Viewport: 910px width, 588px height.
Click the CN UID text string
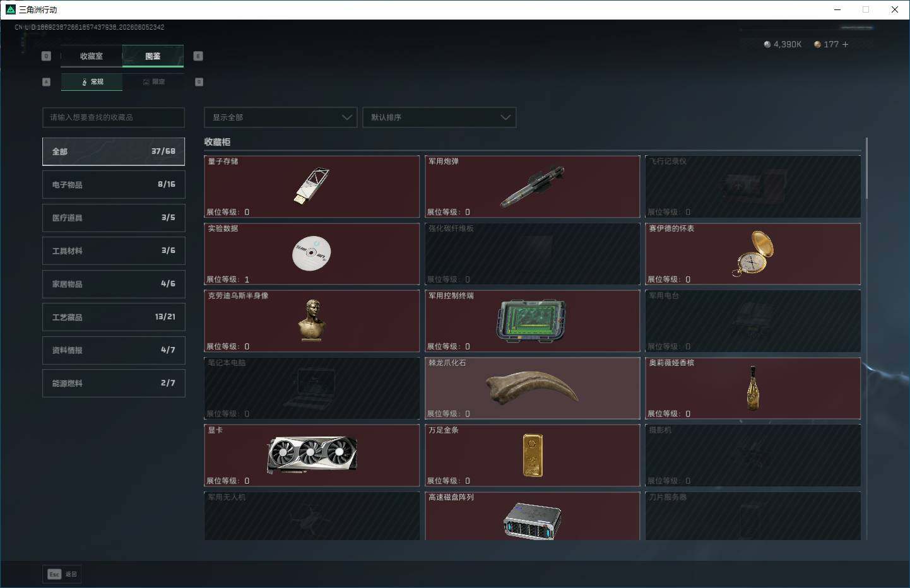pyautogui.click(x=90, y=27)
